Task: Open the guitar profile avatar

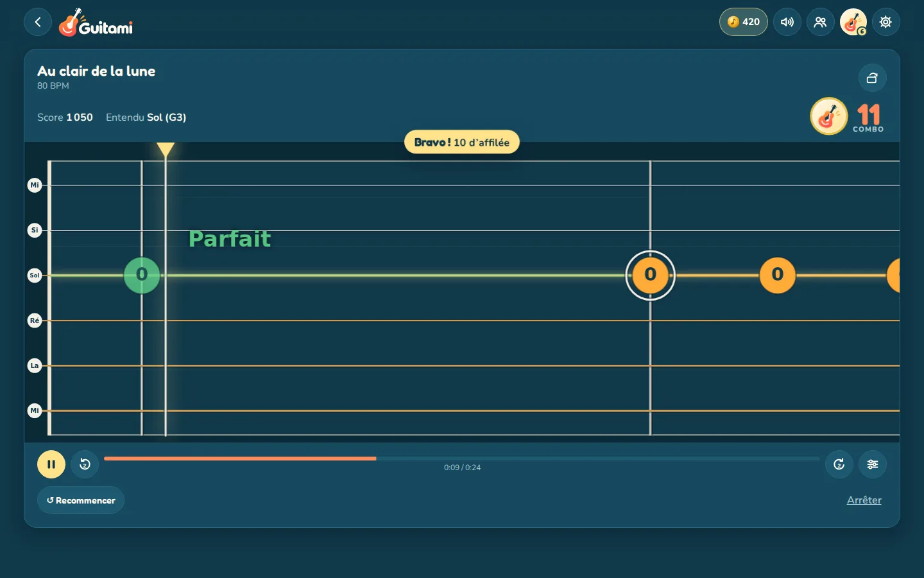Action: (x=853, y=22)
